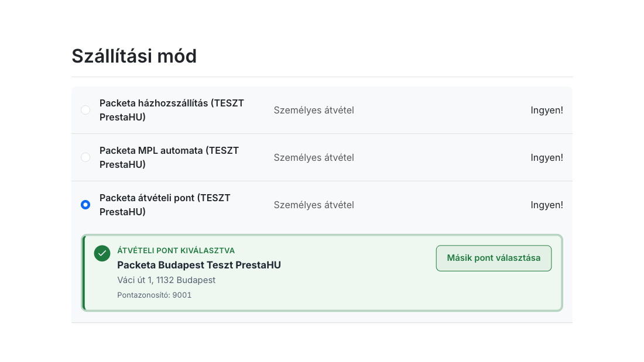
Task: Click Személyes átvétel in the MPL automata row
Action: [x=314, y=157]
